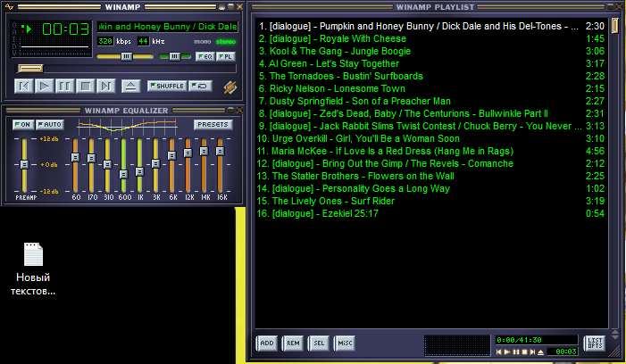Click the 12K equalizer band slider
This screenshot has width=626, height=364.
point(188,153)
